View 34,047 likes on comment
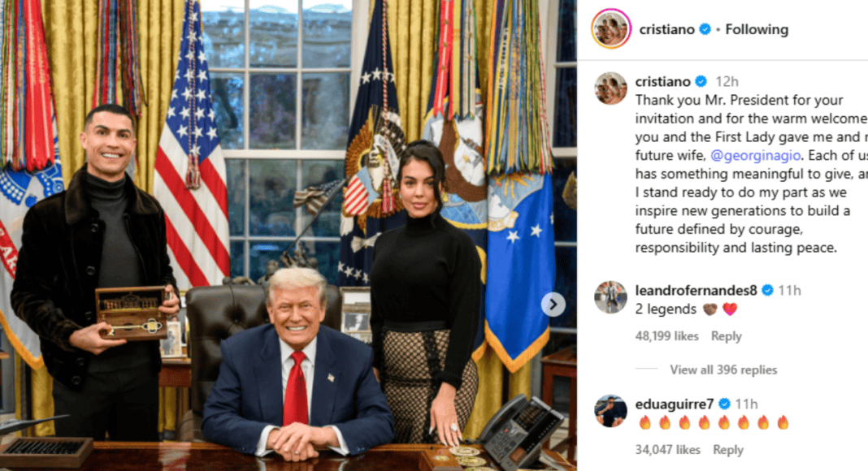Image resolution: width=868 pixels, height=471 pixels. [x=667, y=450]
